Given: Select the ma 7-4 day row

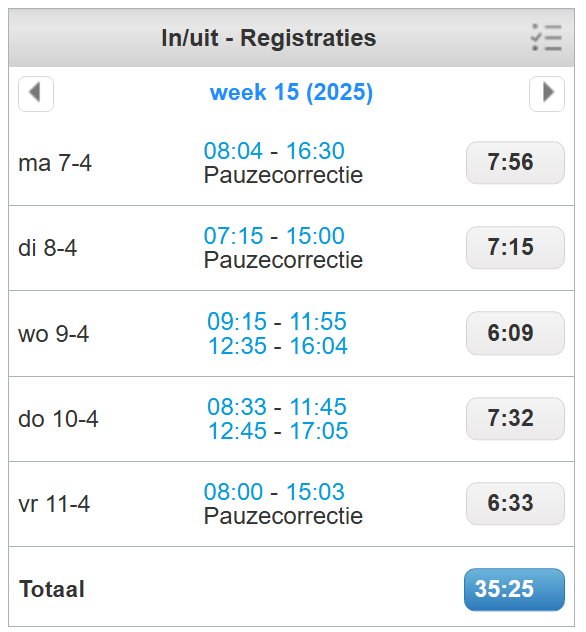Looking at the screenshot, I should click(291, 163).
